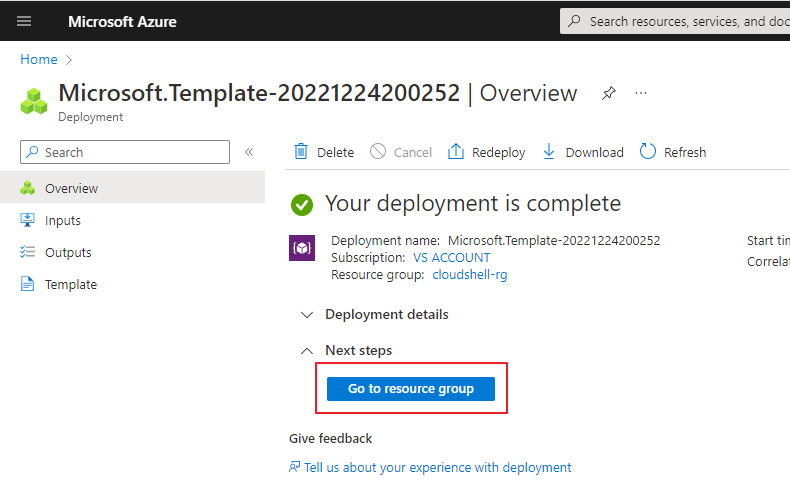The width and height of the screenshot is (790, 485).
Task: Open the ellipsis more options menu
Action: pos(641,93)
